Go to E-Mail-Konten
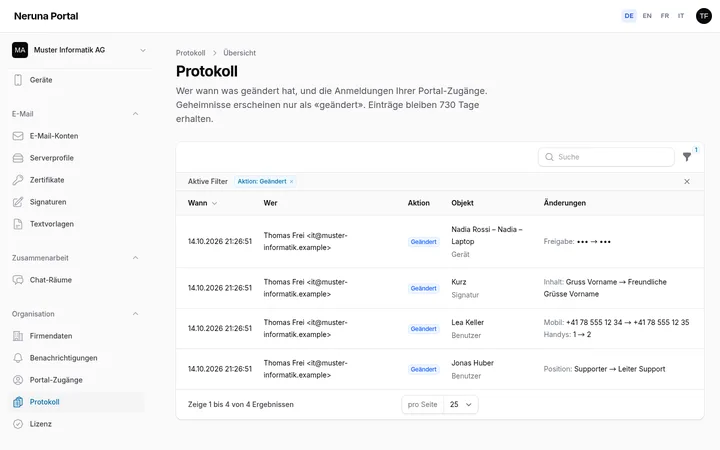Image resolution: width=720 pixels, height=450 pixels. pos(77,136)
